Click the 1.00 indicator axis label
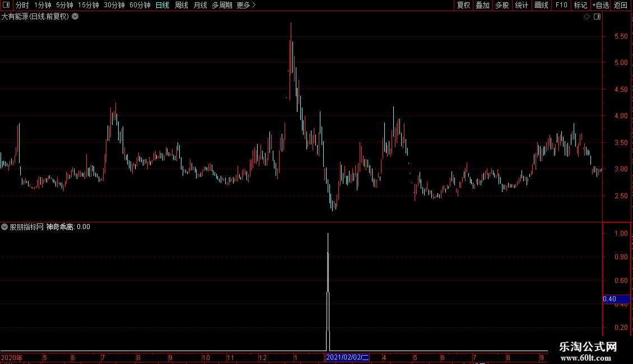The image size is (633, 364). tap(621, 234)
